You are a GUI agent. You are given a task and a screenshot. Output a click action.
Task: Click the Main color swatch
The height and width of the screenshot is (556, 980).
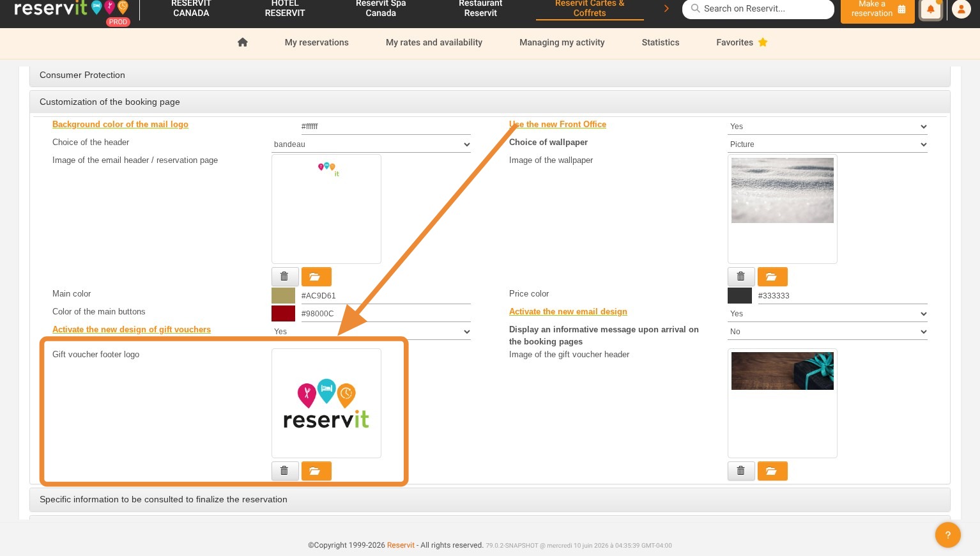[283, 295]
